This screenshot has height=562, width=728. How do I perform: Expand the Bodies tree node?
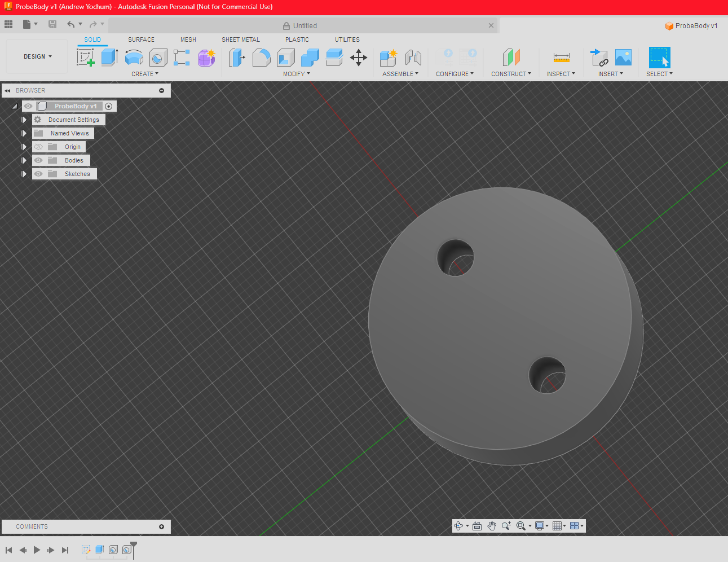click(24, 160)
